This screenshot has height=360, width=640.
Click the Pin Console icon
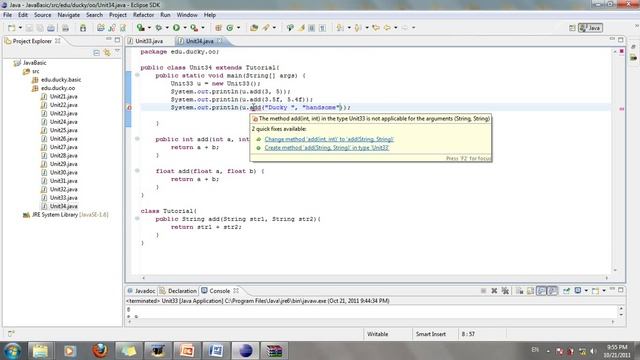point(567,291)
